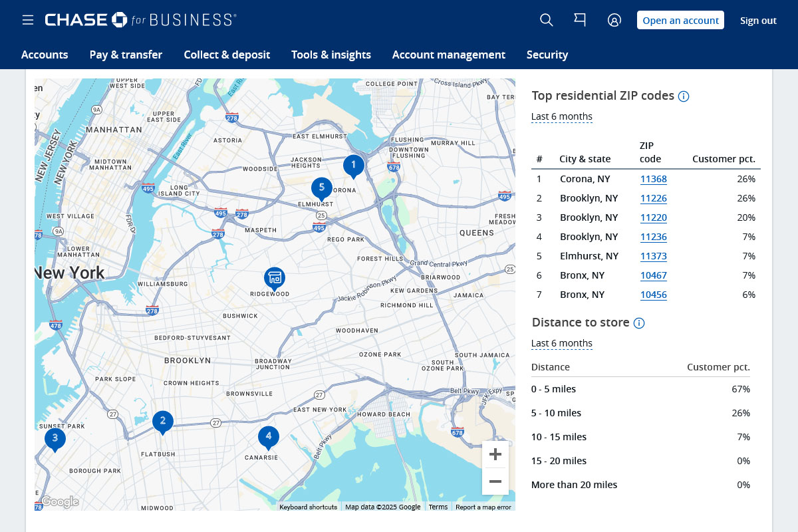Open the Keyboard shortcuts control on the map
This screenshot has height=532, width=798.
(x=309, y=507)
